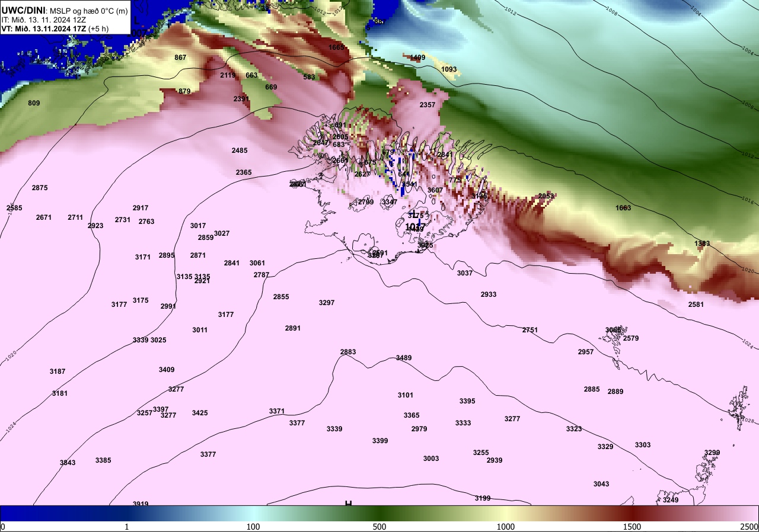
Task: Click the map value 3303
Action: pos(643,445)
